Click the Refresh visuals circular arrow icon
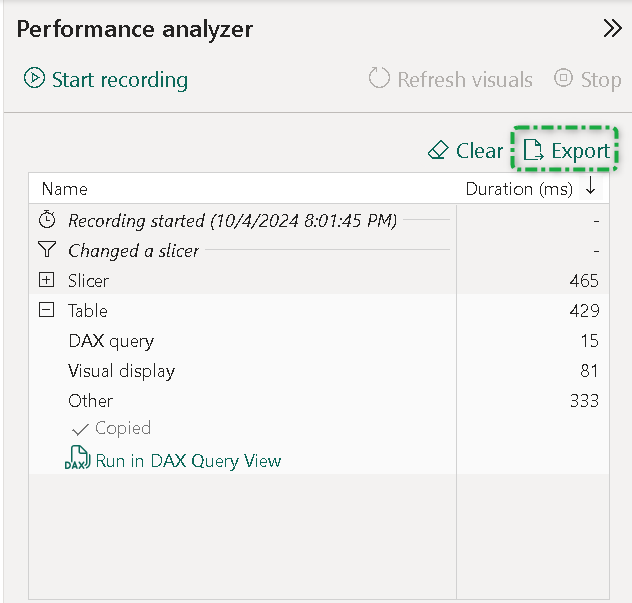This screenshot has width=632, height=603. pos(379,79)
